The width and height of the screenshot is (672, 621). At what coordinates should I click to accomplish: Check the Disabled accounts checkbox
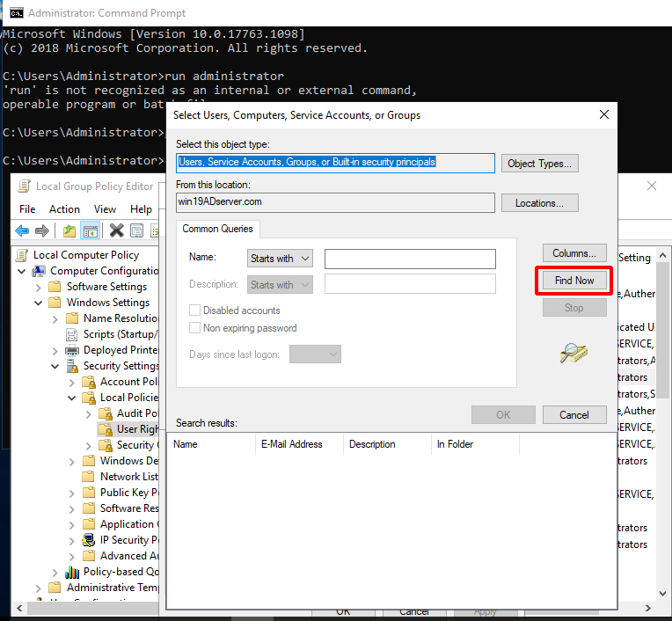click(x=195, y=310)
